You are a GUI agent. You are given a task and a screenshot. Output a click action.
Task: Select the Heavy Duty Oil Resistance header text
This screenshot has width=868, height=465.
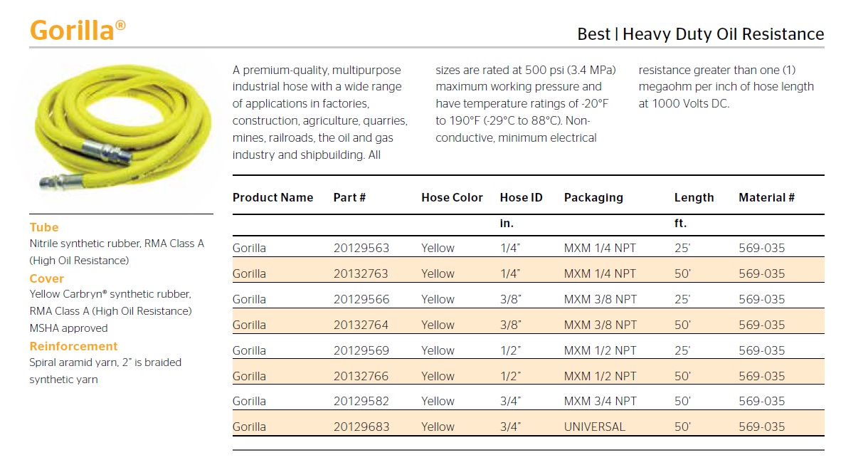click(700, 34)
